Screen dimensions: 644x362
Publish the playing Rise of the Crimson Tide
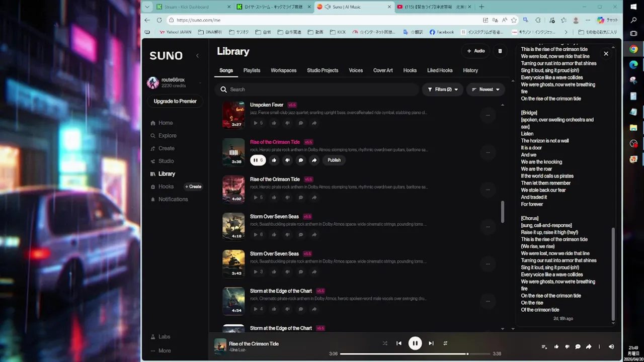(334, 160)
